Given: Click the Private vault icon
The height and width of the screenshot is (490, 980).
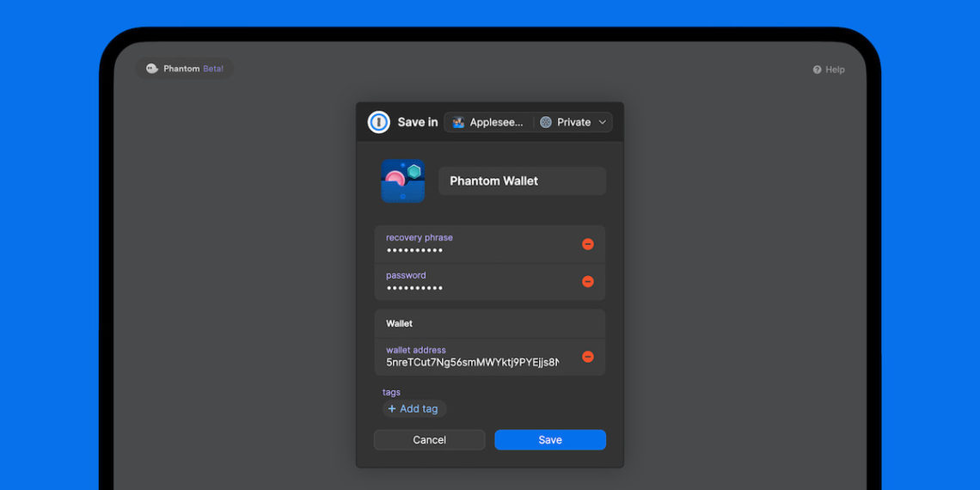Looking at the screenshot, I should [546, 122].
